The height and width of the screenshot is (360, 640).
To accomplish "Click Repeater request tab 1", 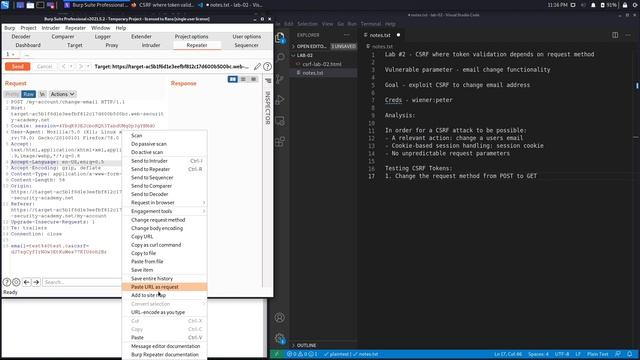I will tap(9, 54).
